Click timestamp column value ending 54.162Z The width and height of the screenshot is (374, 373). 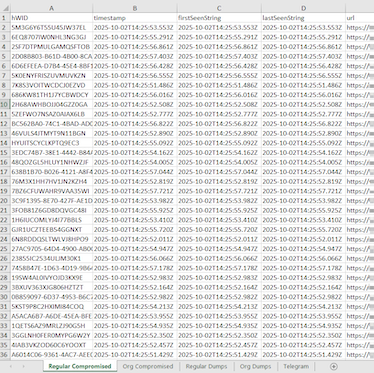click(x=135, y=153)
